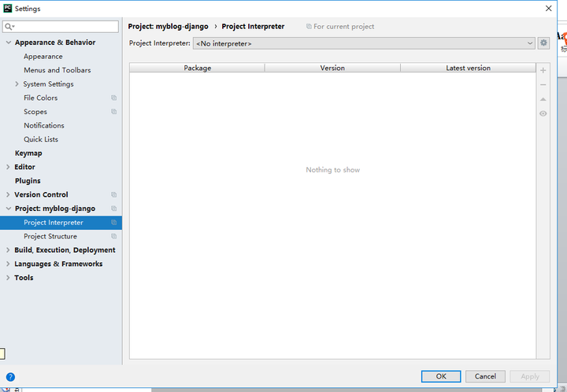Click the For current project label

click(344, 27)
